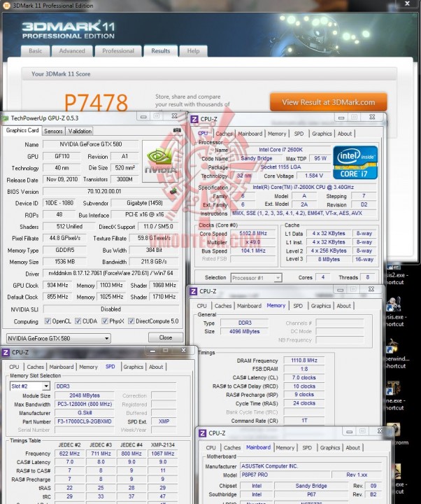Open Graphics tab in the CPU-Z SPD window
The height and width of the screenshot is (504, 421).
(x=133, y=367)
